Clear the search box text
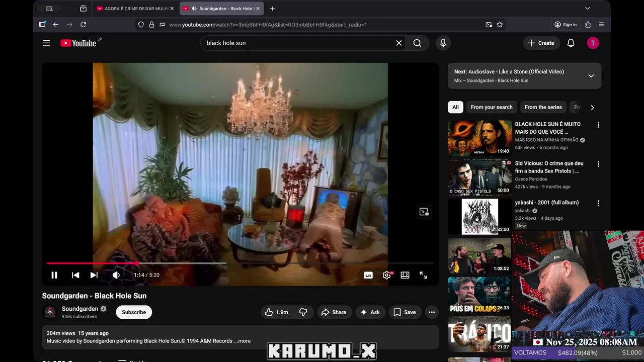This screenshot has width=644, height=362. 399,43
